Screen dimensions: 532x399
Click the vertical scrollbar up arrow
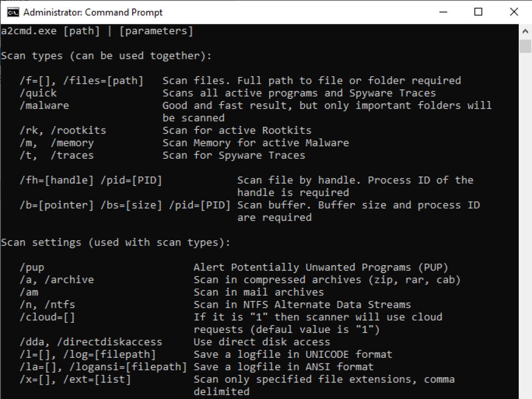click(x=525, y=31)
